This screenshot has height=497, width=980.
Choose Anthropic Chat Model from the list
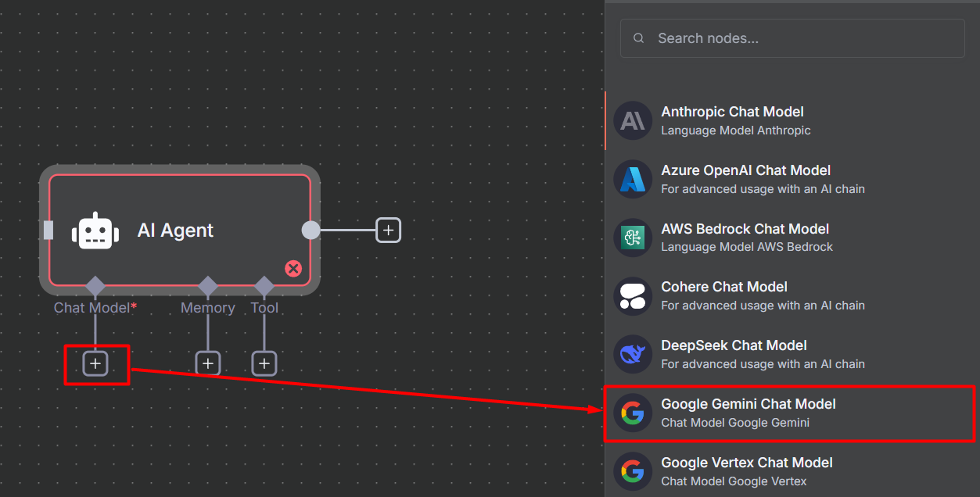pos(792,120)
